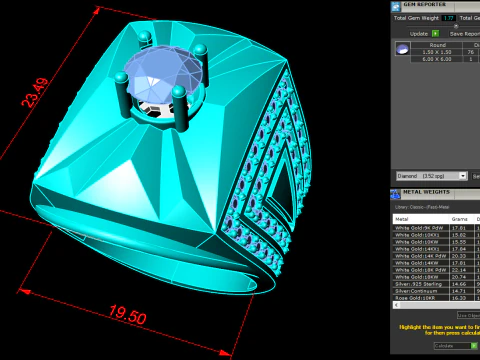Click the Use Object button
The width and height of the screenshot is (480, 360).
[x=468, y=315]
